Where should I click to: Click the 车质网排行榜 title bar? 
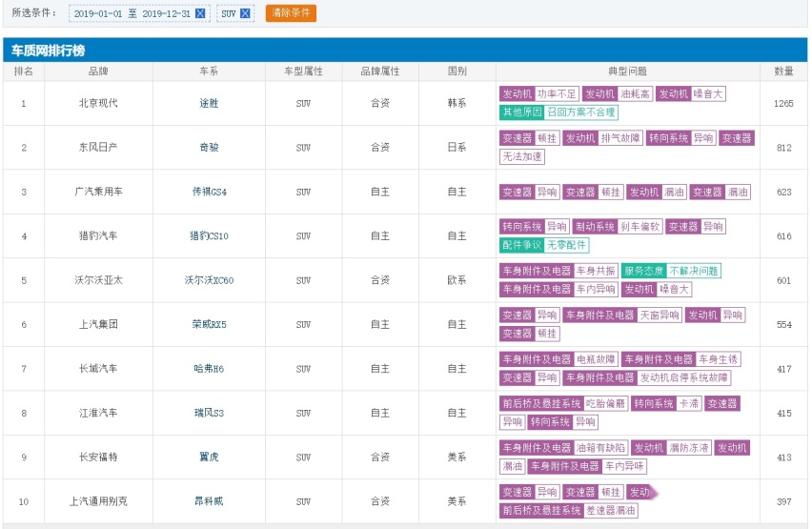tap(405, 50)
